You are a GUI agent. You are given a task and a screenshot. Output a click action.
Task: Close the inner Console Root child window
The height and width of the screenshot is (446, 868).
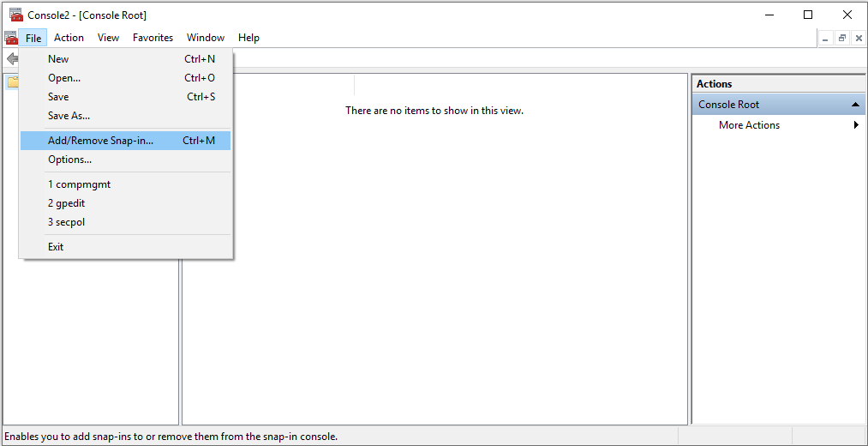(x=859, y=39)
